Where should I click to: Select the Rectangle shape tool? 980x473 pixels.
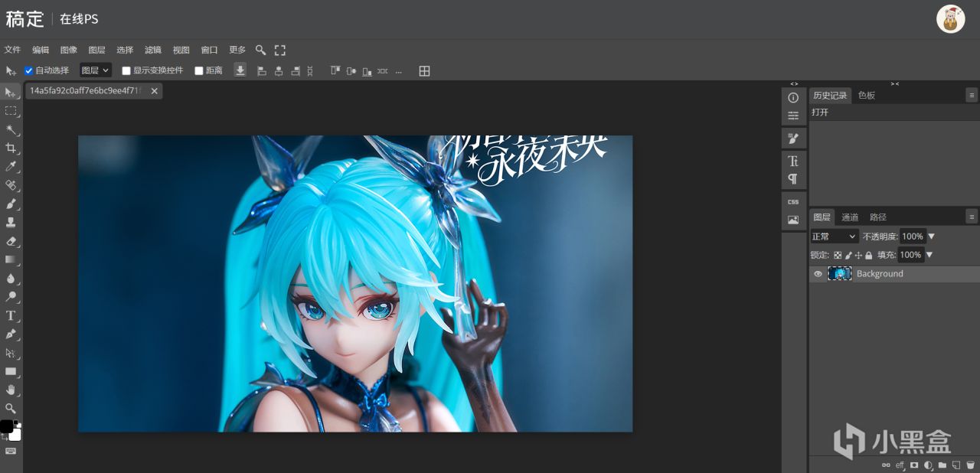click(x=11, y=371)
